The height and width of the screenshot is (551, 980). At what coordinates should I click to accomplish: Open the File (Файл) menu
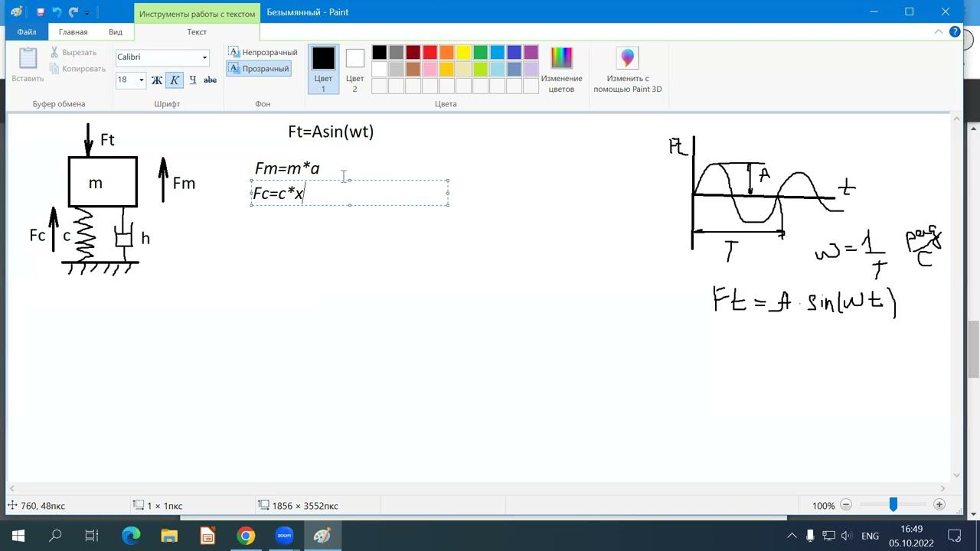[27, 32]
